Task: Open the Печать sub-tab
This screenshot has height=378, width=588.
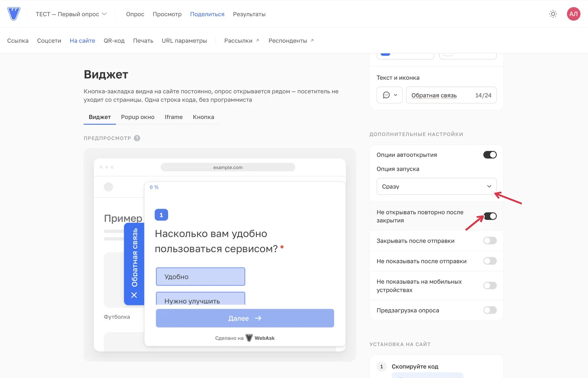Action: click(x=143, y=40)
